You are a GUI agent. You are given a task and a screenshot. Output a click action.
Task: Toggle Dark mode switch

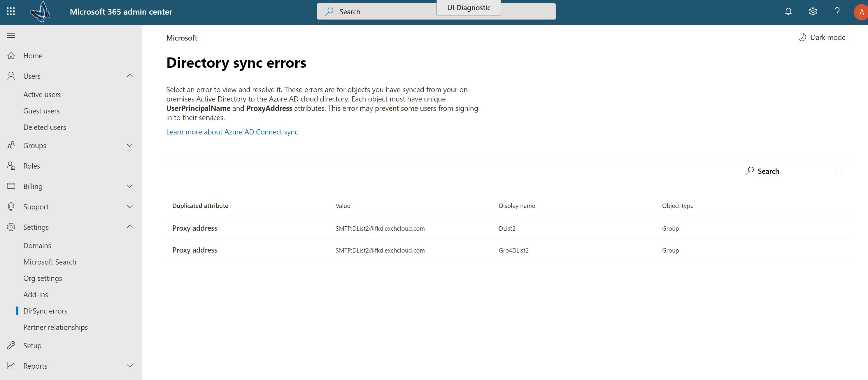point(822,37)
